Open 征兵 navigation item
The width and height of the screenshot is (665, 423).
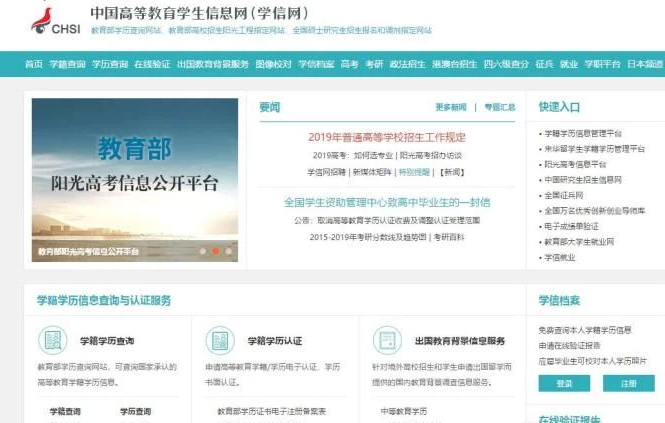tap(544, 64)
